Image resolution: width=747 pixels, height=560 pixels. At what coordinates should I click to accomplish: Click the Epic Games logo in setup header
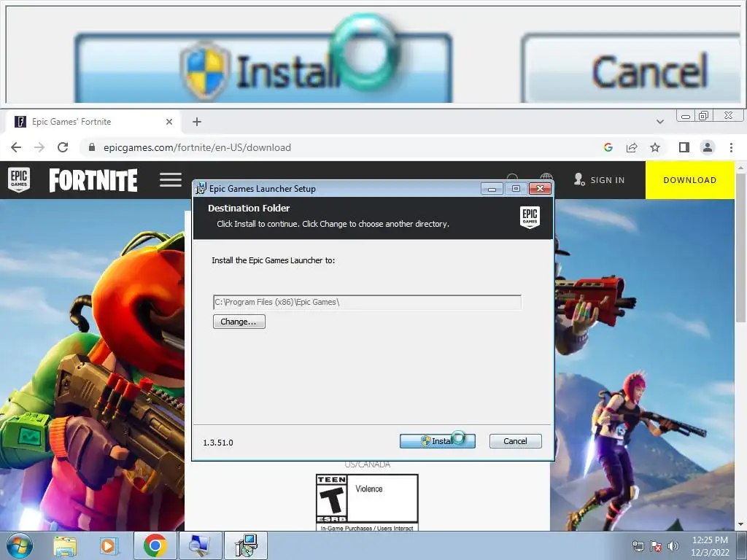point(530,217)
